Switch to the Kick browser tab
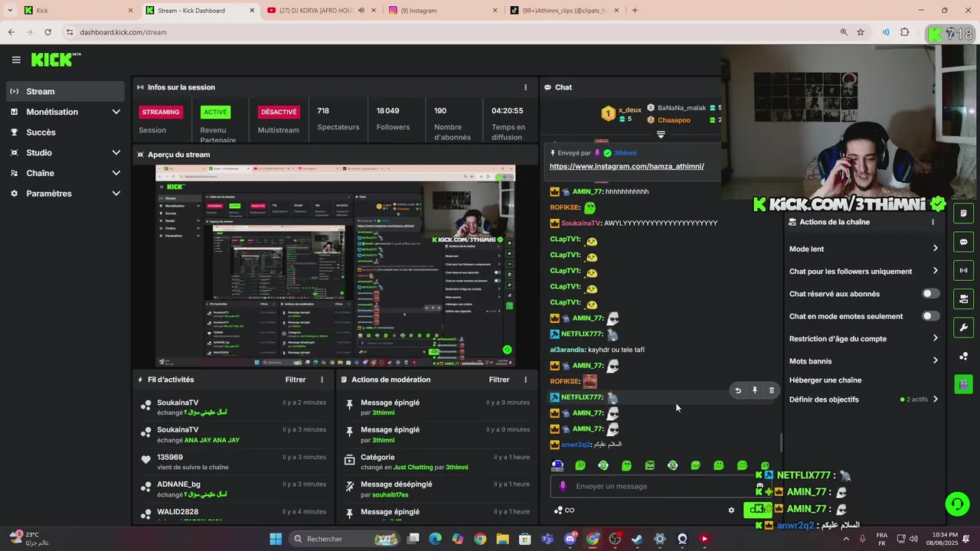This screenshot has width=980, height=551. click(73, 10)
